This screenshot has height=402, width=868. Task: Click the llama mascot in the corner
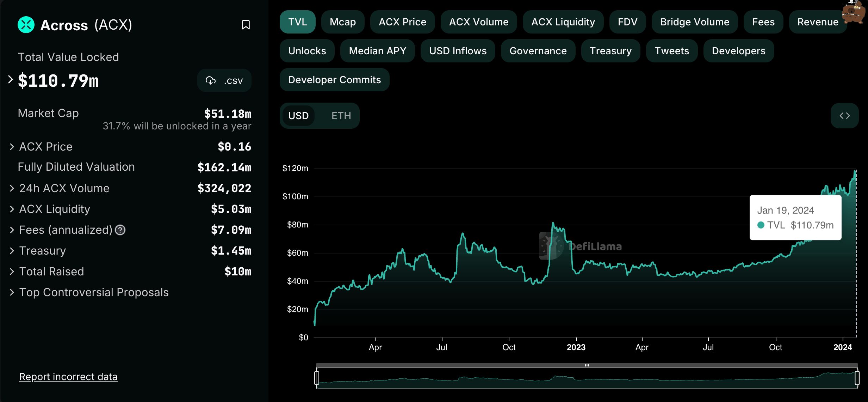point(854,11)
